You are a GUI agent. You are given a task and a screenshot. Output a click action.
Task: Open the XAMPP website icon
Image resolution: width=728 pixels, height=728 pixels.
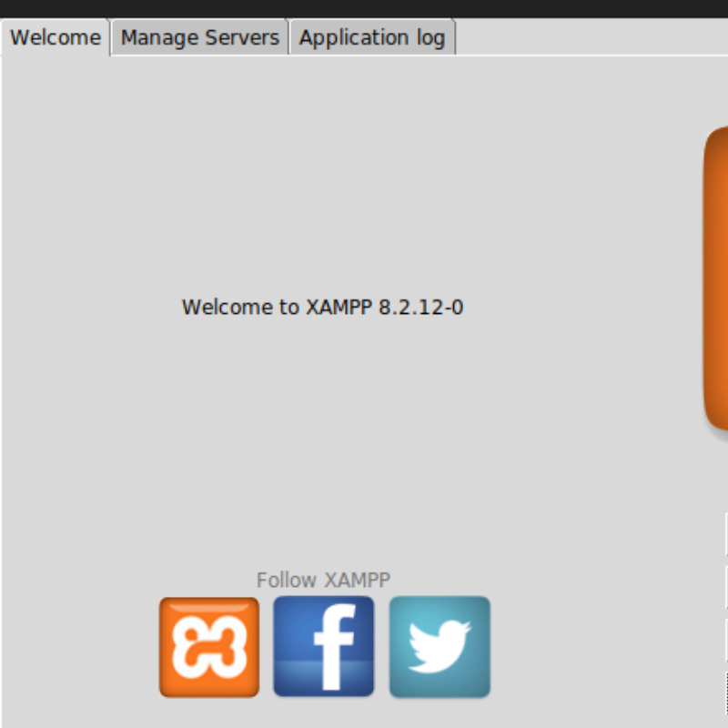pyautogui.click(x=208, y=647)
